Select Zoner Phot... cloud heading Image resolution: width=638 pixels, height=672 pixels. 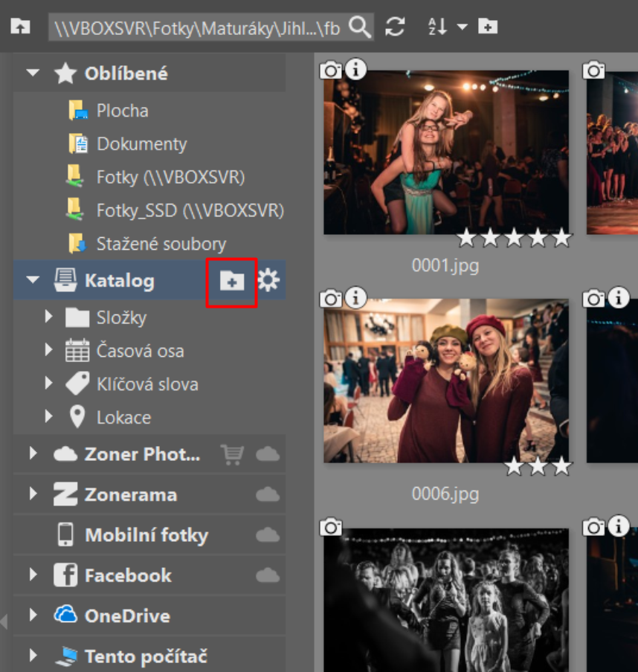click(142, 454)
